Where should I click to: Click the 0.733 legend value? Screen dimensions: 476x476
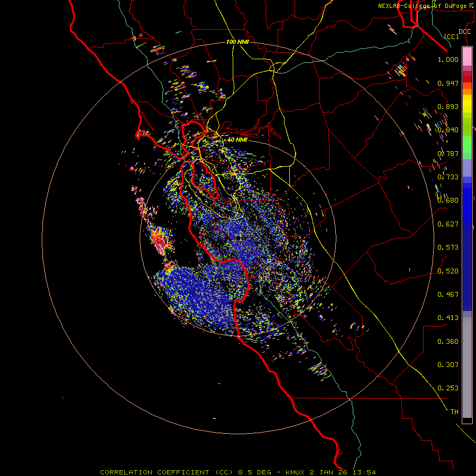[x=448, y=177]
